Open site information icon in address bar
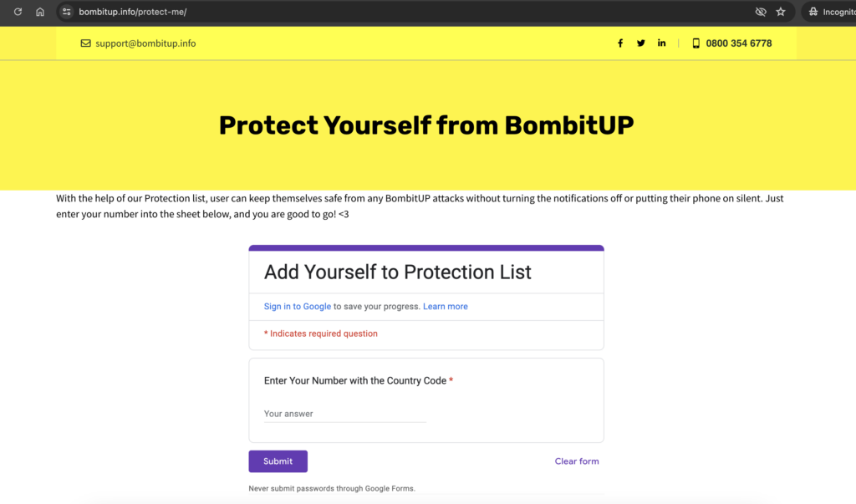This screenshot has height=504, width=856. [x=67, y=12]
